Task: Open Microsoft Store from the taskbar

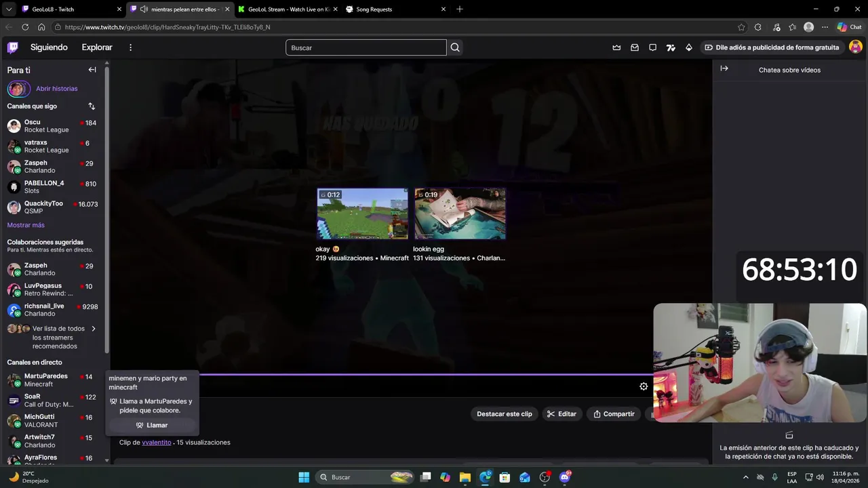Action: 505,477
